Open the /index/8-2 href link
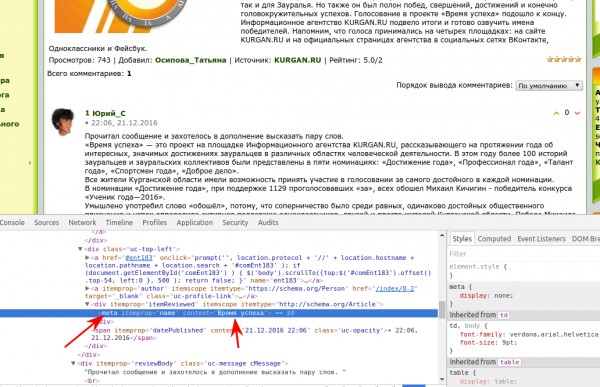Screen dimensions: 600x387 pos(395,289)
